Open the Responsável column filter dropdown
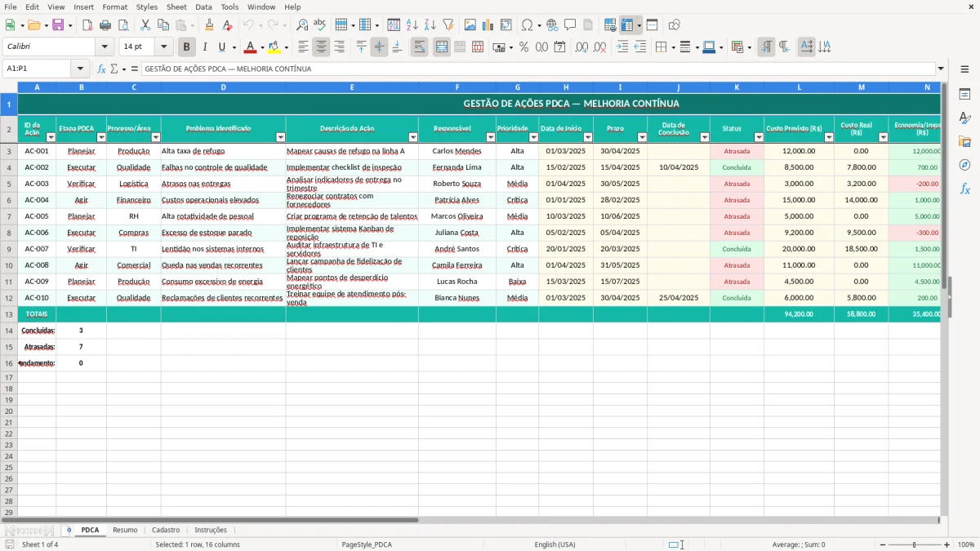The width and height of the screenshot is (980, 551). (x=491, y=137)
